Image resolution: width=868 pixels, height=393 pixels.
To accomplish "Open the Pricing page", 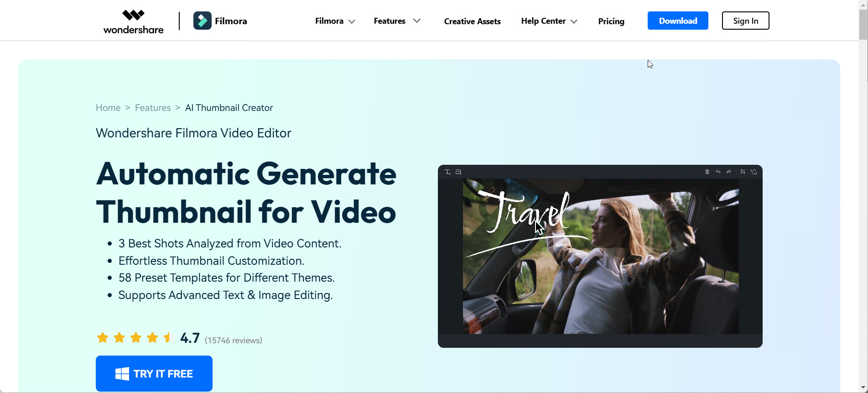I will 611,21.
